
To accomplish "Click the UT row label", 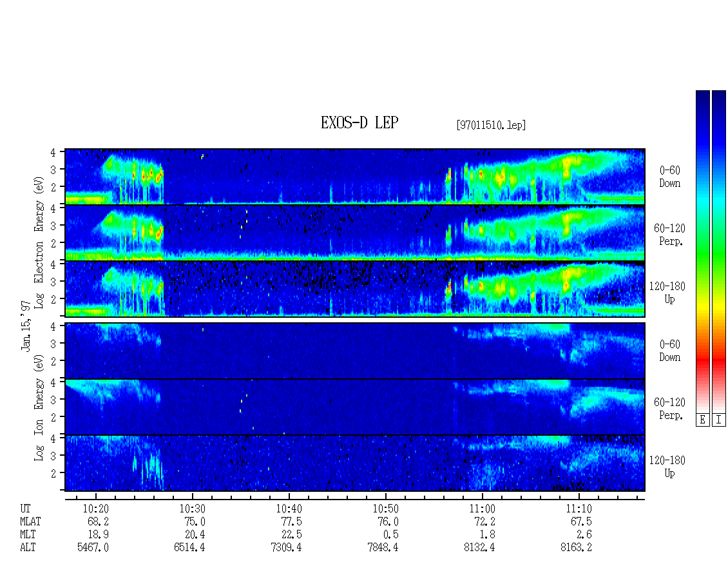I will click(x=25, y=509).
